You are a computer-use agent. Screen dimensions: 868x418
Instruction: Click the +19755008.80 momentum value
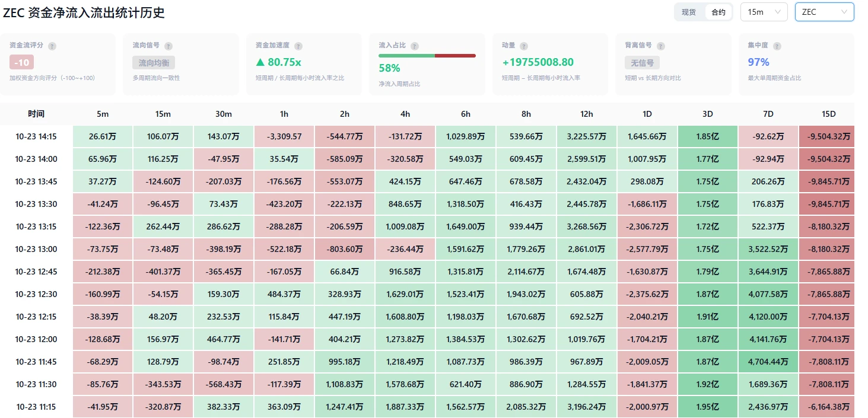[x=538, y=62]
